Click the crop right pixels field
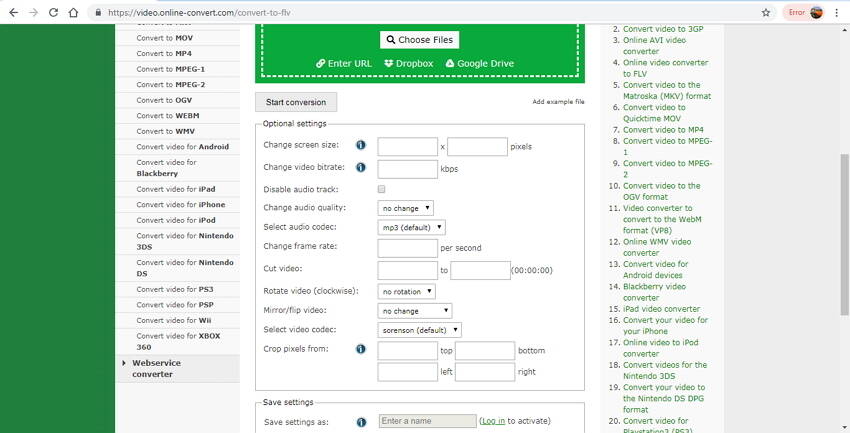 [485, 372]
